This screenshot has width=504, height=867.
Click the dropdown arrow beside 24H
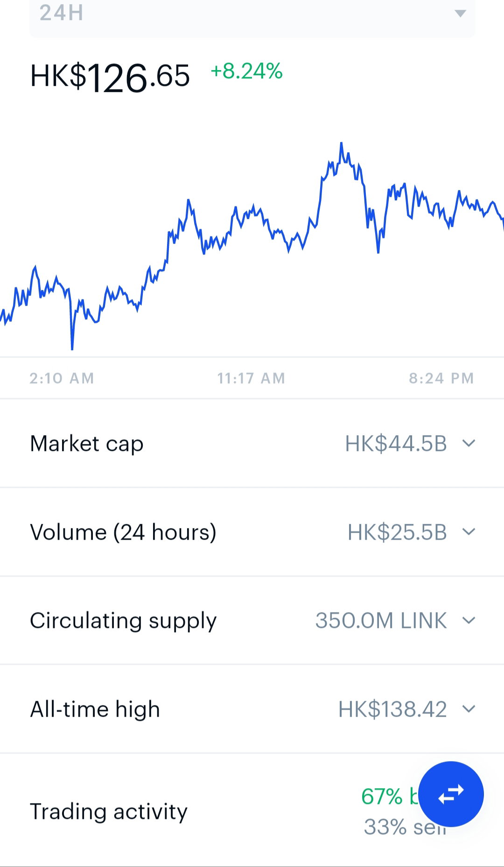(x=460, y=13)
